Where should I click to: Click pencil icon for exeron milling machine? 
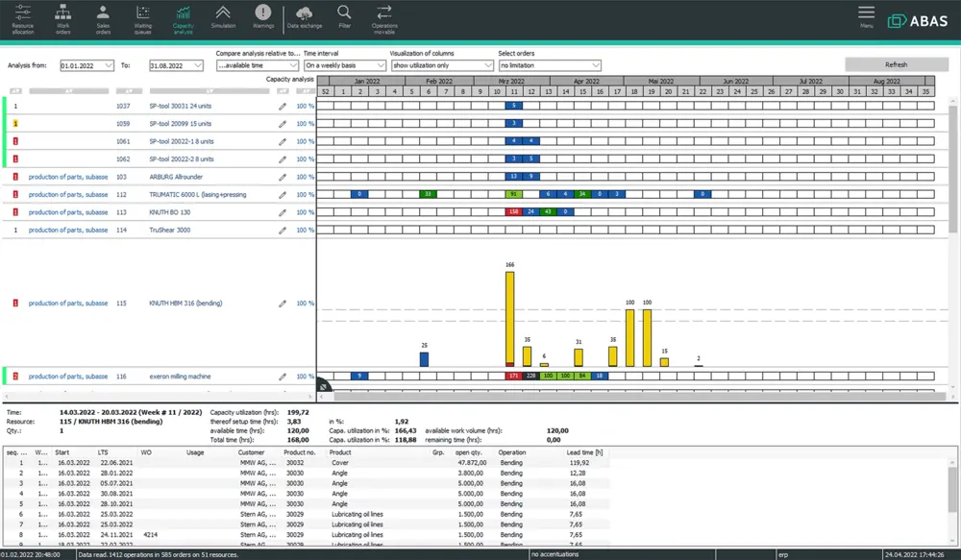[x=283, y=377]
